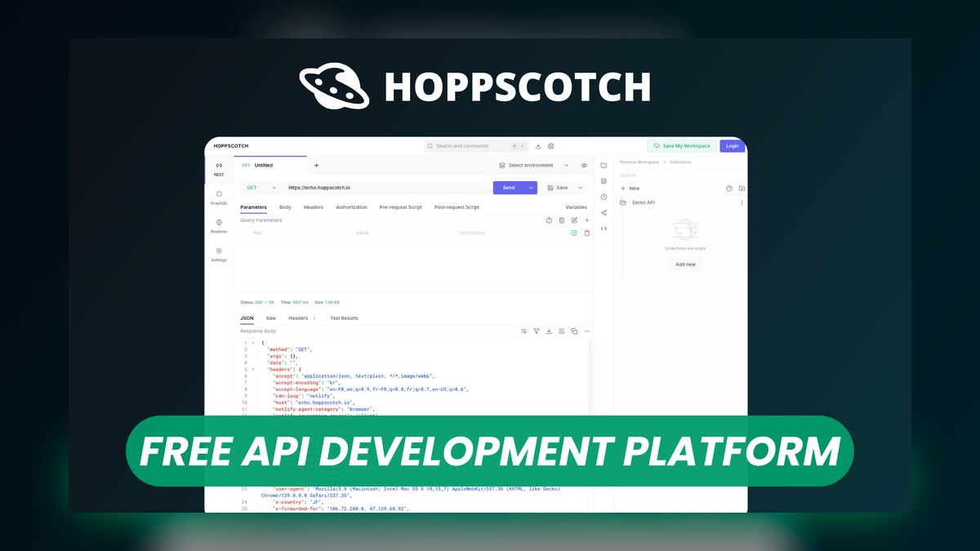Click Add new in empty collections

click(685, 264)
